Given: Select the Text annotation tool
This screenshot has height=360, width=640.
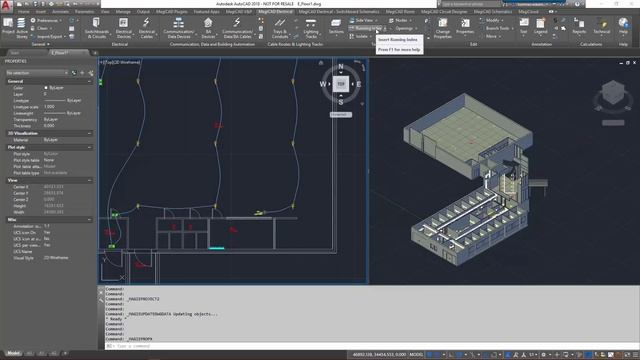Looking at the screenshot, I should pyautogui.click(x=524, y=26).
